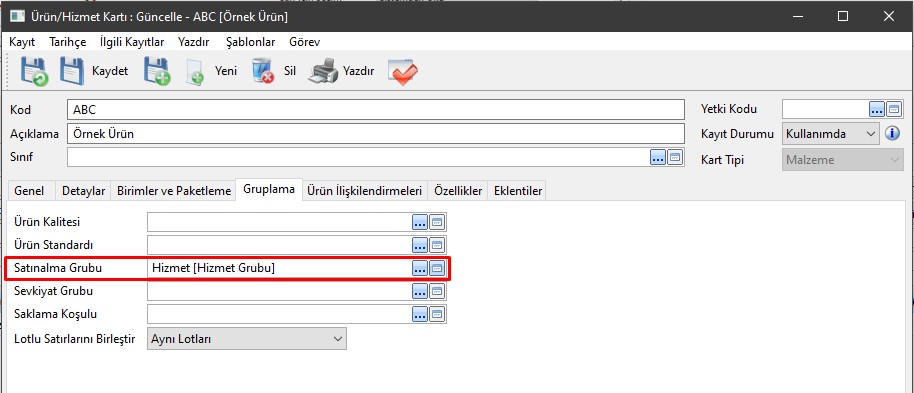Open the Yetki Kodu ellipsis lookup
This screenshot has height=393, width=914.
877,108
